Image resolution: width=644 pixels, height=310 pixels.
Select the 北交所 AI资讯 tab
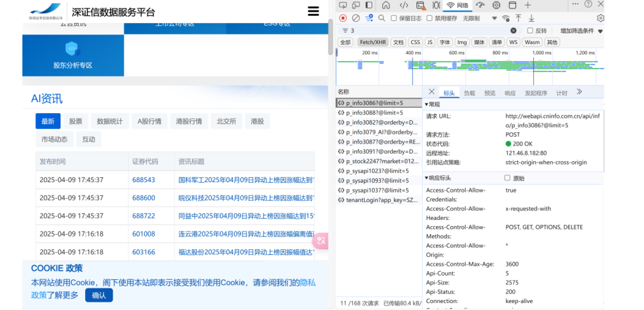(226, 121)
